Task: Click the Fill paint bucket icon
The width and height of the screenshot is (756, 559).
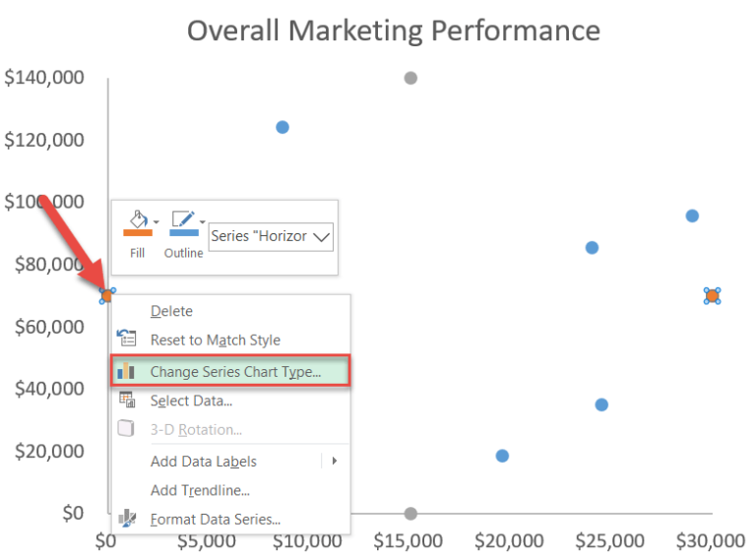Action: (x=138, y=219)
